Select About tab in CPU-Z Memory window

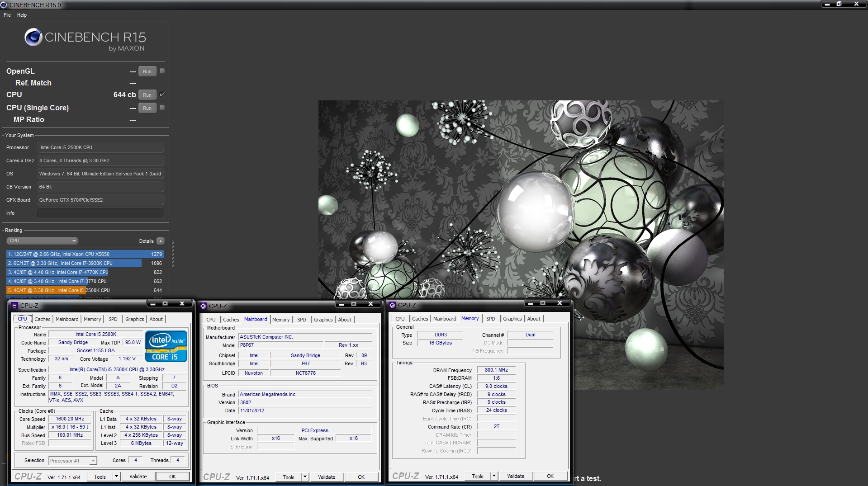point(534,319)
